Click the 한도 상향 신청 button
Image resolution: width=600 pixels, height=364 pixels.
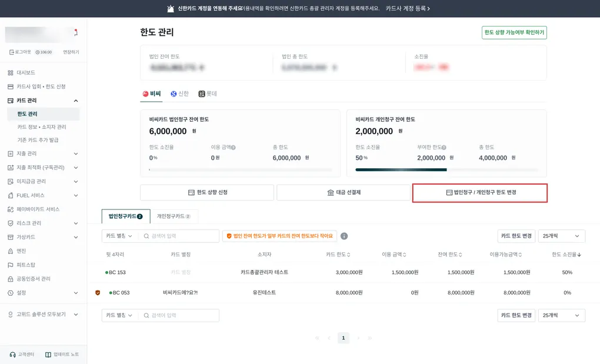pos(207,192)
